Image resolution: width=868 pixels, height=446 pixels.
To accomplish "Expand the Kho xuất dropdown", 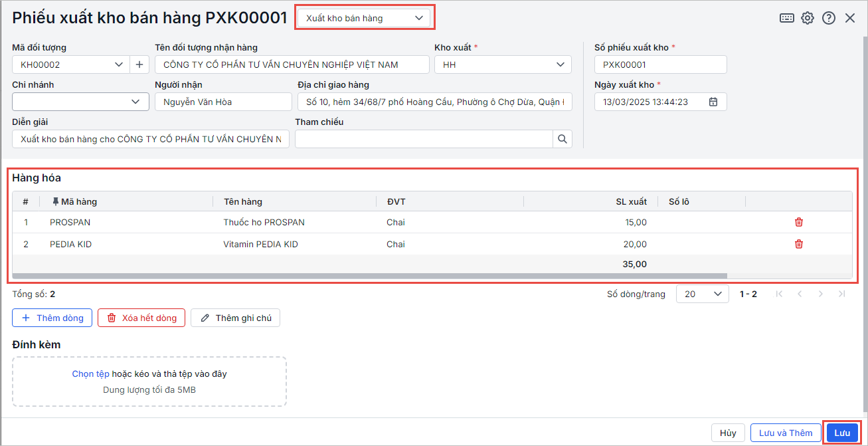I will click(559, 64).
